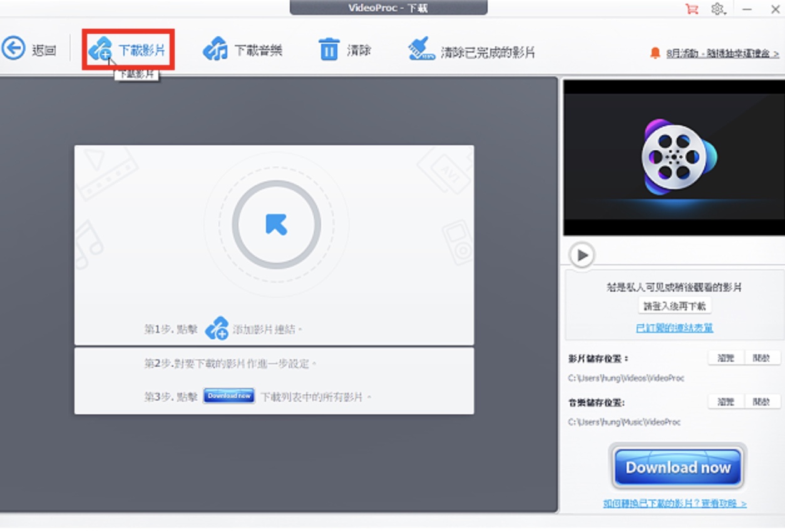This screenshot has width=785, height=532.
Task: Open the 音樂儲存位置 music folder
Action: [762, 402]
